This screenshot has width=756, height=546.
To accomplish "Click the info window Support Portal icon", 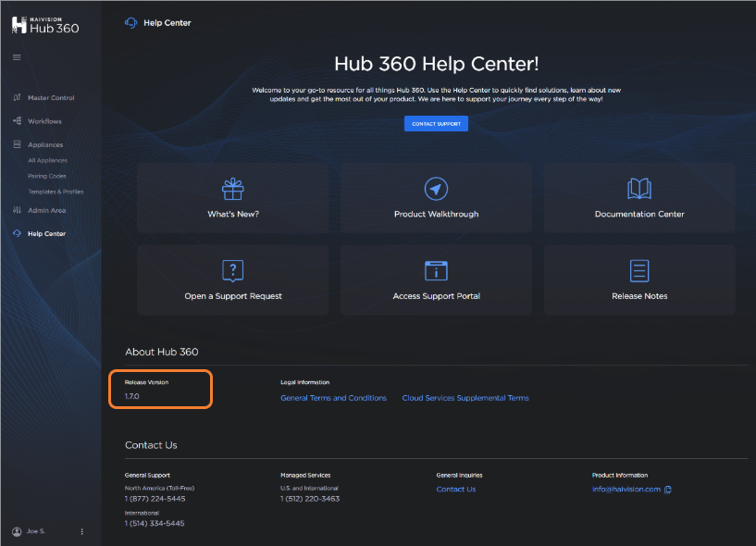I will [x=436, y=270].
